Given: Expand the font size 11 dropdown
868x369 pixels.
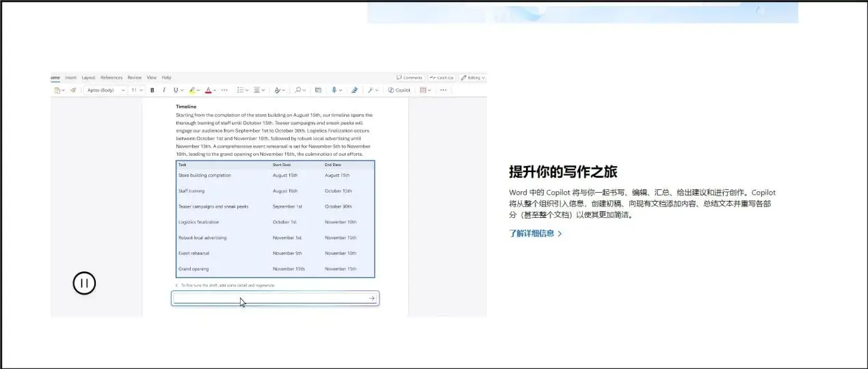Looking at the screenshot, I should point(141,90).
